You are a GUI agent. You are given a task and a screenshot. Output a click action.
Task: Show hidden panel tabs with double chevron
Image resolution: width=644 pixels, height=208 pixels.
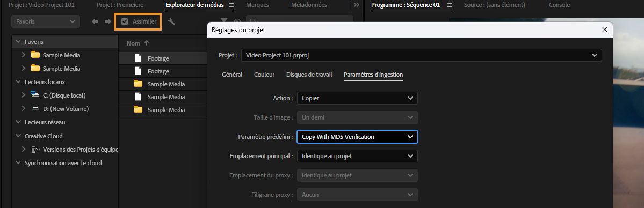(356, 5)
